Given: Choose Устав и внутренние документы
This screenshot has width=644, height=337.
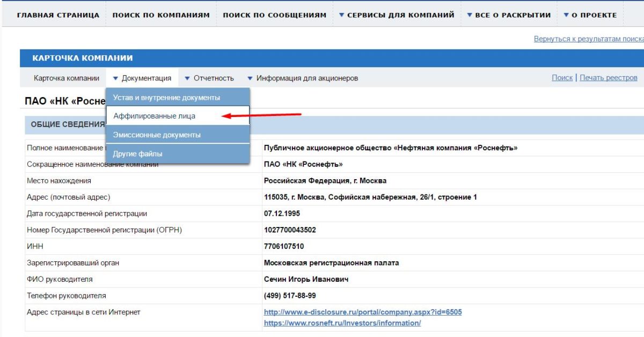Looking at the screenshot, I should [178, 98].
